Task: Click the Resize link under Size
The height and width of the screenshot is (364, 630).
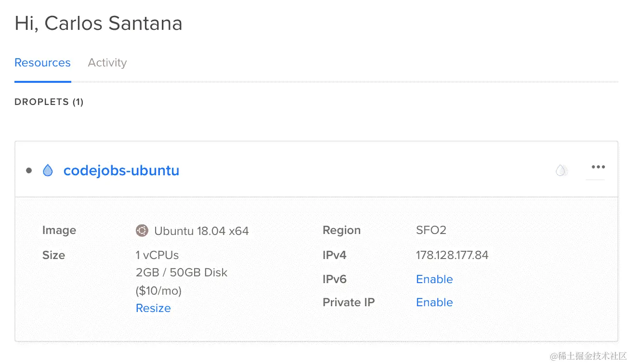Action: click(x=153, y=308)
